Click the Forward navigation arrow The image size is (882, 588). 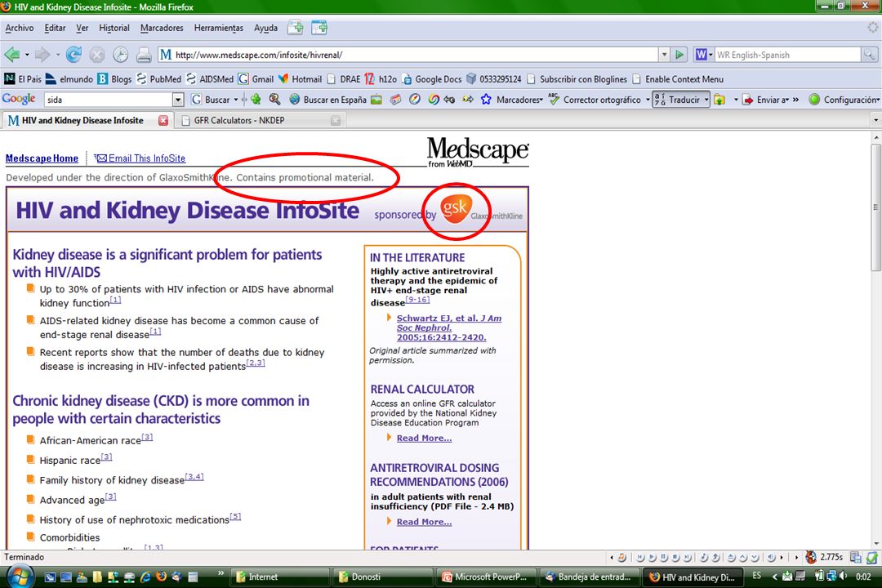pos(42,55)
